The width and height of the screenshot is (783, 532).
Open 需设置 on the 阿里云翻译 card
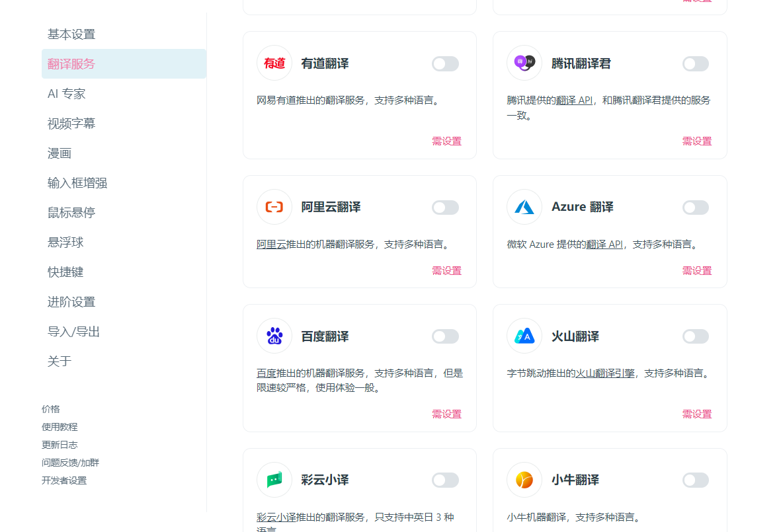coord(447,271)
